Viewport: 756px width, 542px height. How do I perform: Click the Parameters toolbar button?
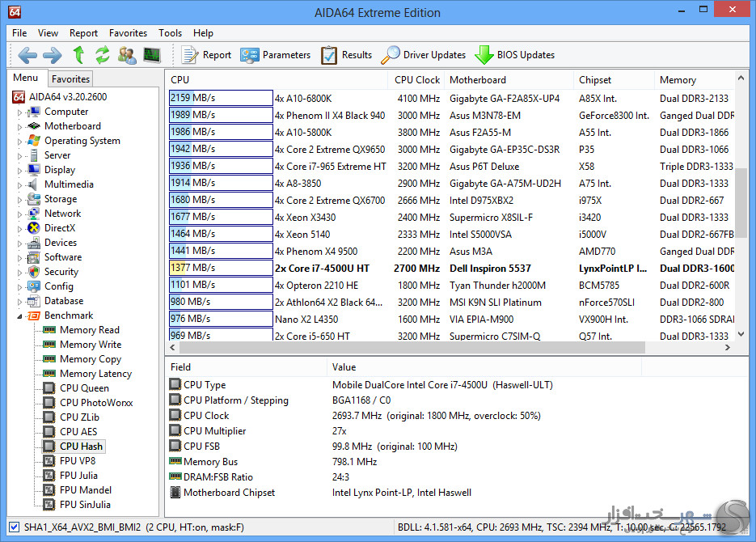pyautogui.click(x=276, y=55)
